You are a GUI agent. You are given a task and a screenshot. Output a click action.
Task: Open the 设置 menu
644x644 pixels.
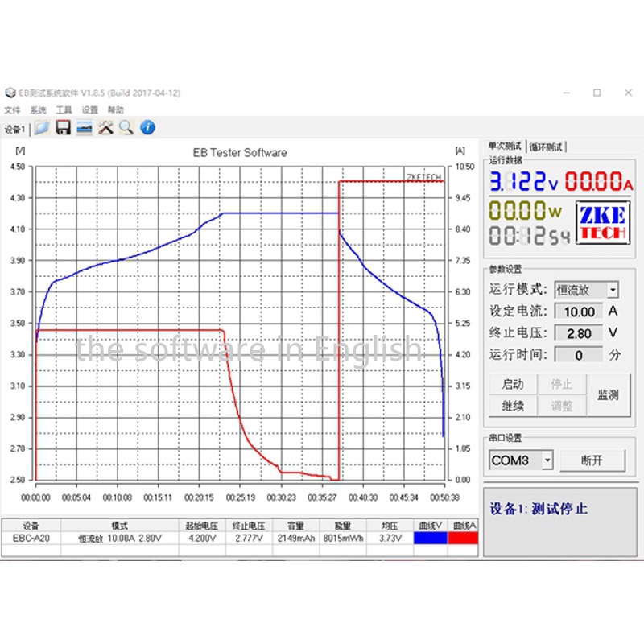89,110
